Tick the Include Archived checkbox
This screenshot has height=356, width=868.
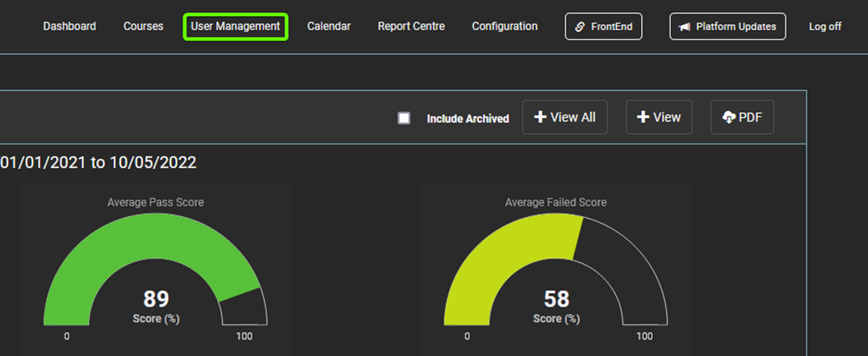coord(404,118)
